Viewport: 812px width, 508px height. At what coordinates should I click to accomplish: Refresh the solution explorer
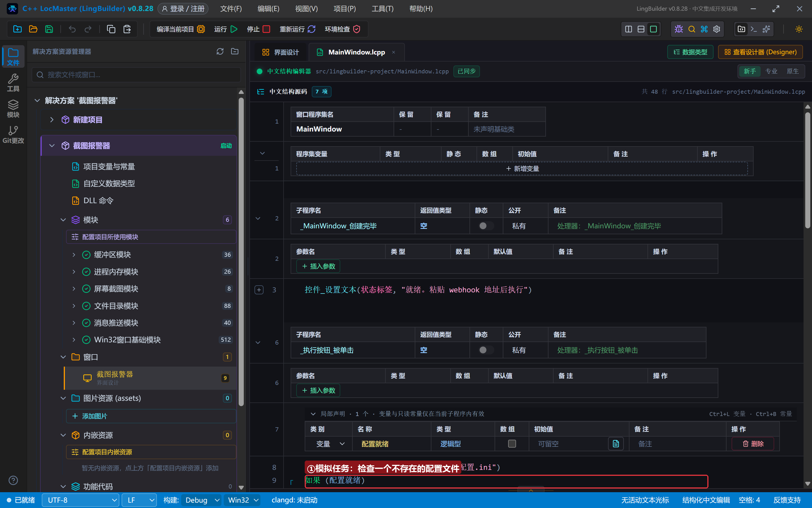(x=220, y=51)
